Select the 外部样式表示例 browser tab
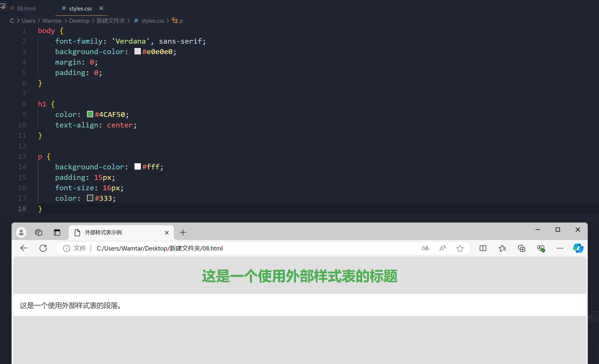599x364 pixels. click(x=103, y=232)
